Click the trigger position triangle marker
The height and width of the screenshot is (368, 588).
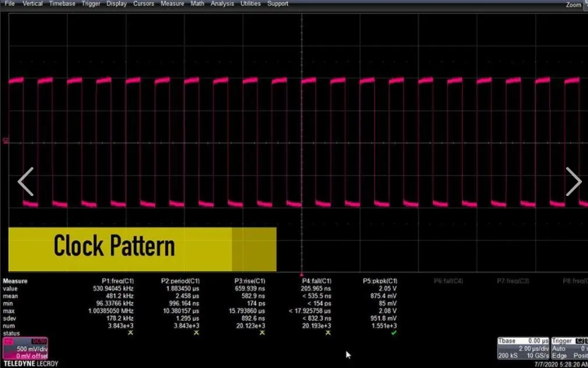(x=302, y=274)
